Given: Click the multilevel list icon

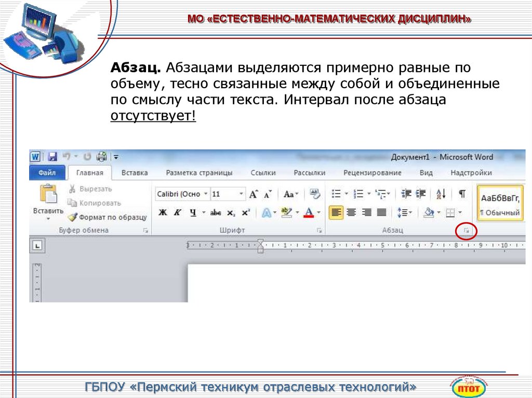Looking at the screenshot, I should [381, 194].
